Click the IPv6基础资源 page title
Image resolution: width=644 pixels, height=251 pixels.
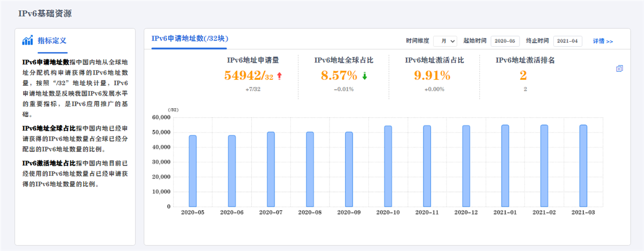[x=45, y=12]
